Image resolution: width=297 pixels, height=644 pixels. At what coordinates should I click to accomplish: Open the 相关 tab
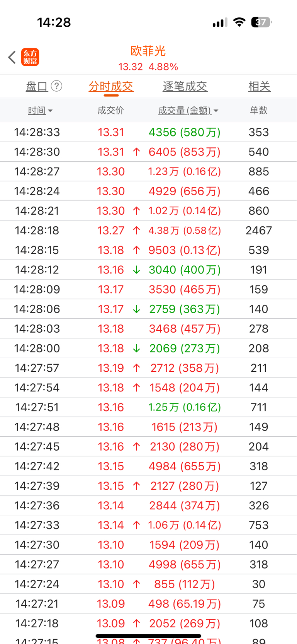tap(260, 86)
